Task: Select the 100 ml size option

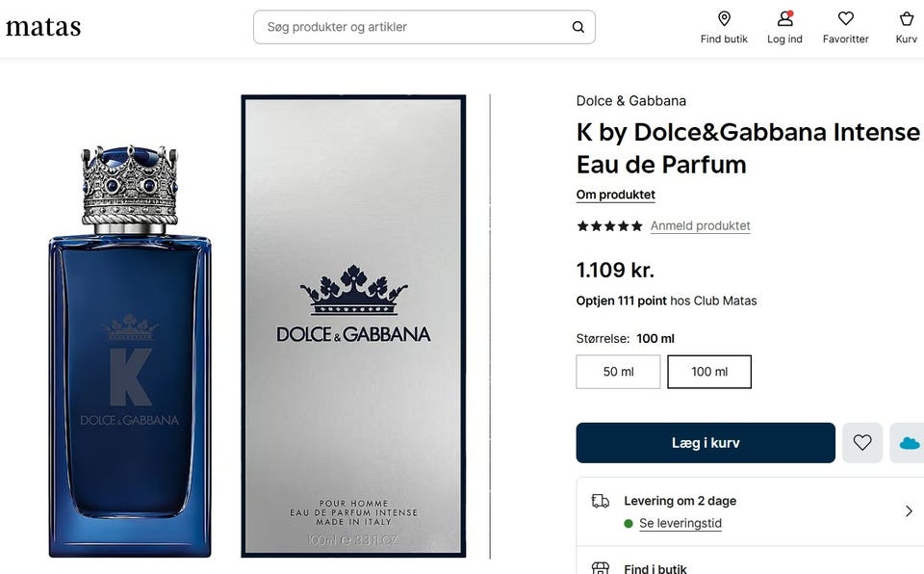Action: tap(709, 372)
